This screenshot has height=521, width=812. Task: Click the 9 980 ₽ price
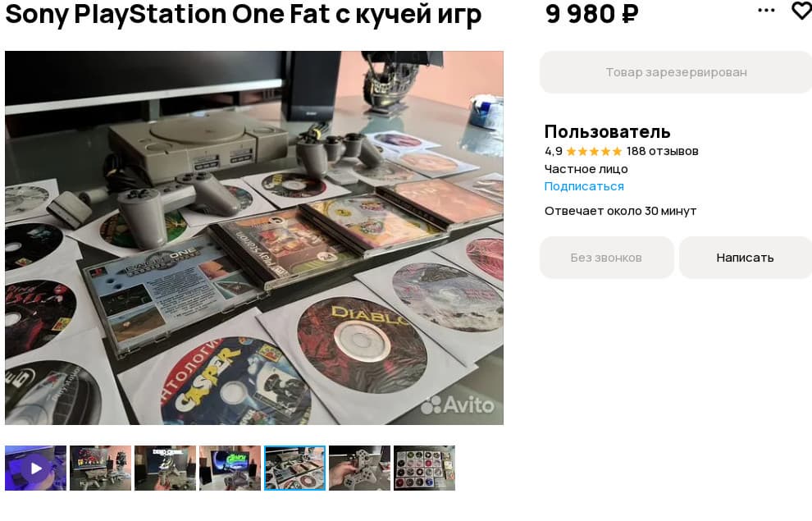[591, 13]
